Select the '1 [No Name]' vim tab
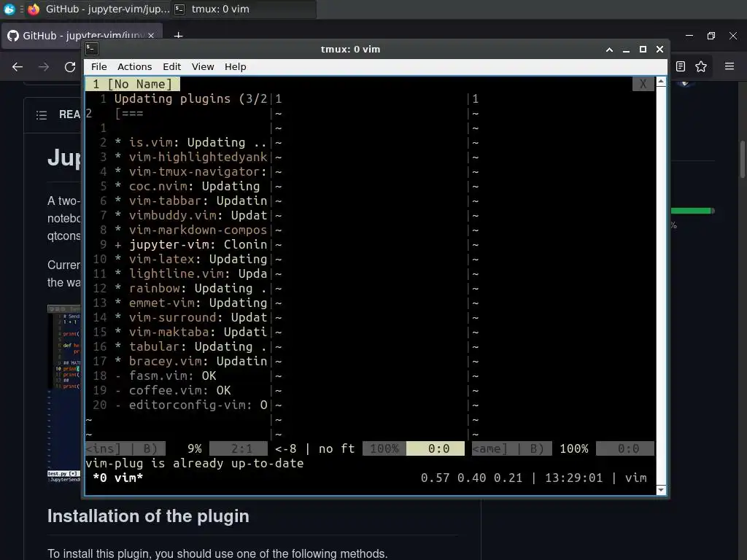 click(x=133, y=85)
